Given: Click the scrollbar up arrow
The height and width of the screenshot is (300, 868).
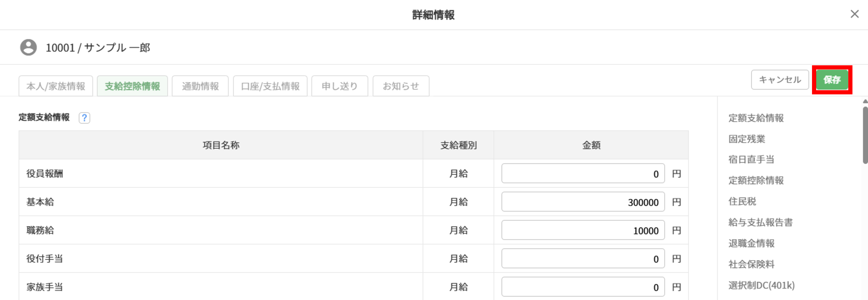Looking at the screenshot, I should 865,101.
